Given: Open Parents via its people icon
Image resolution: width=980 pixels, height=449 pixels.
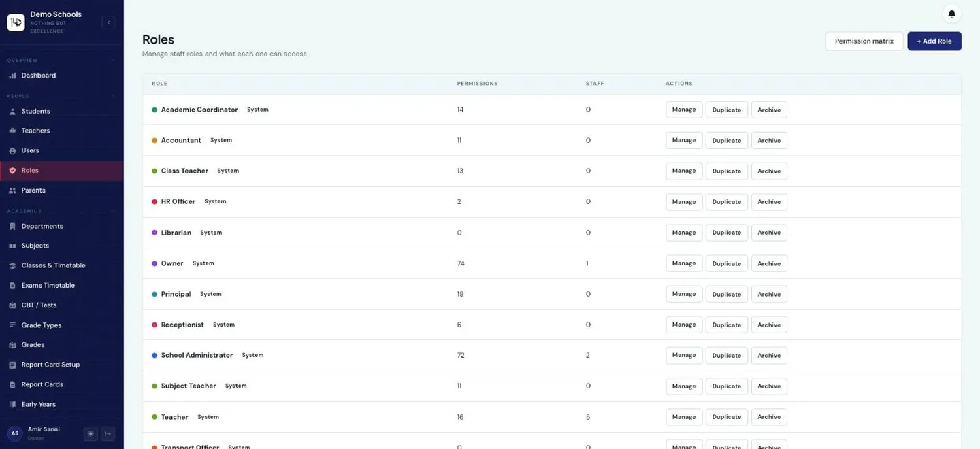Looking at the screenshot, I should (12, 190).
